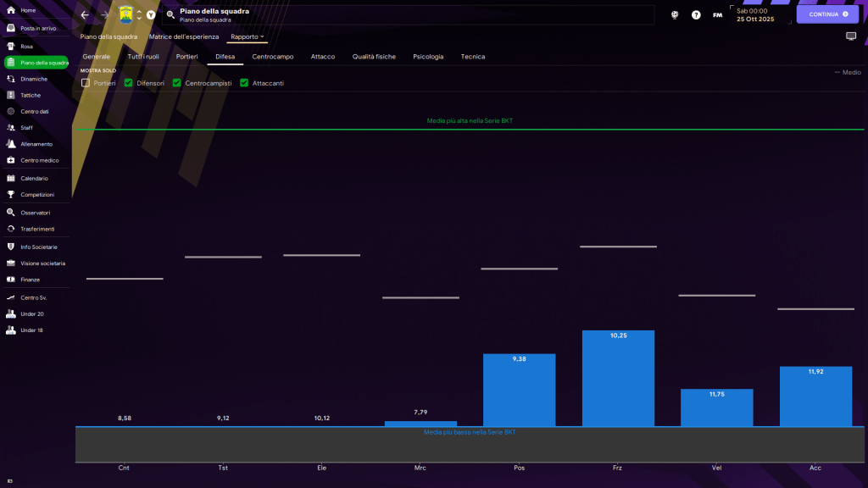Screen dimensions: 868x488
Task: Go to Tattiche section
Action: click(31, 95)
